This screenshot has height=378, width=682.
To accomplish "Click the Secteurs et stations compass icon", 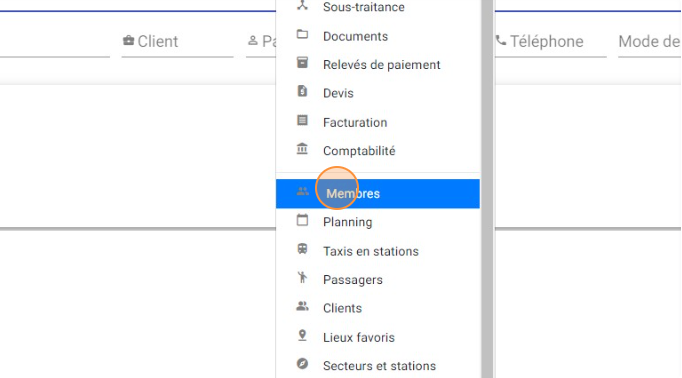I will tap(302, 364).
